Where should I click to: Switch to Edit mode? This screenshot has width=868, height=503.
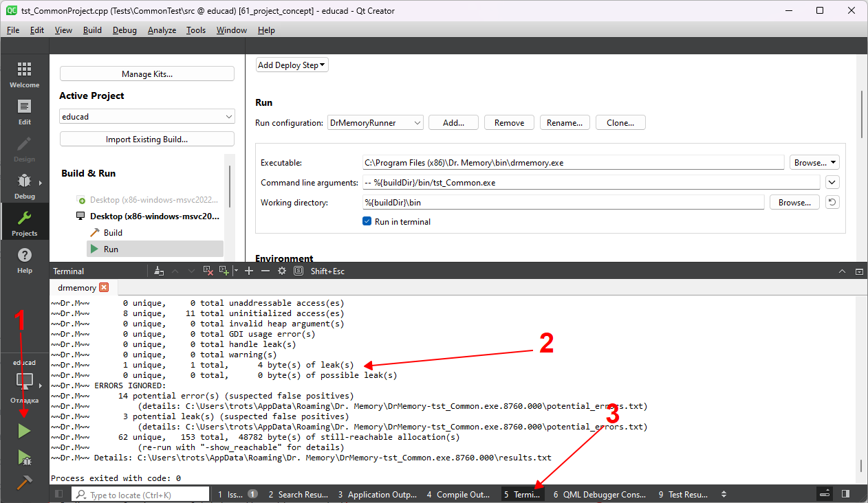tap(24, 112)
